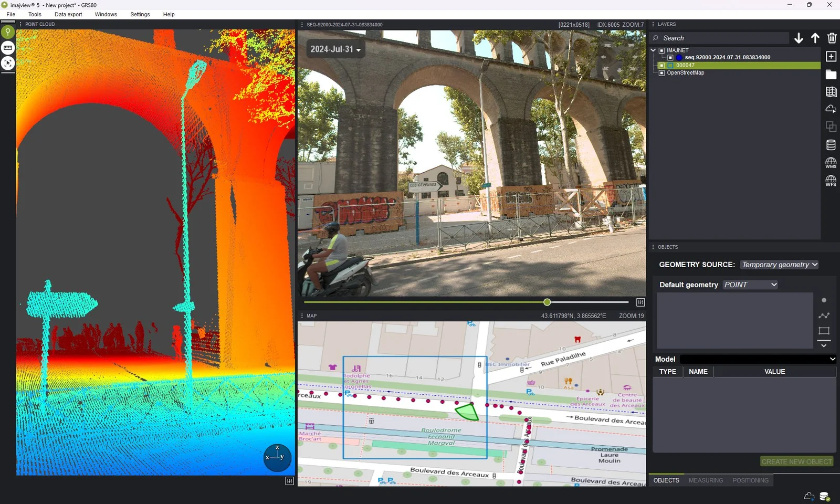Move layer up with up arrow

tap(815, 38)
